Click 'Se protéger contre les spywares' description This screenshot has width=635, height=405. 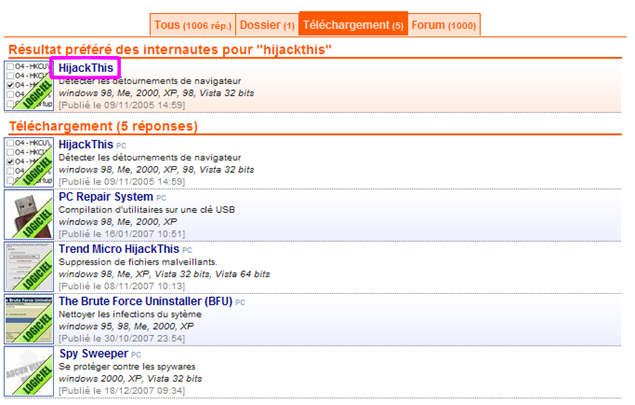coord(127,367)
